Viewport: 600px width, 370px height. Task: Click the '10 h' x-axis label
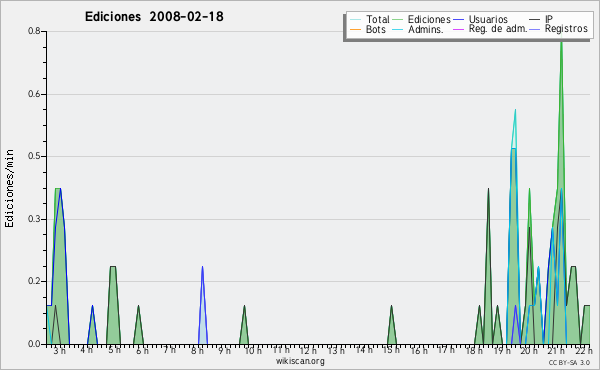(x=253, y=350)
